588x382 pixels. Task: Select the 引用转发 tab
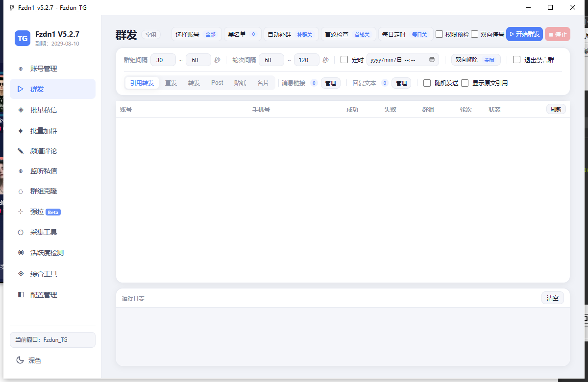142,83
